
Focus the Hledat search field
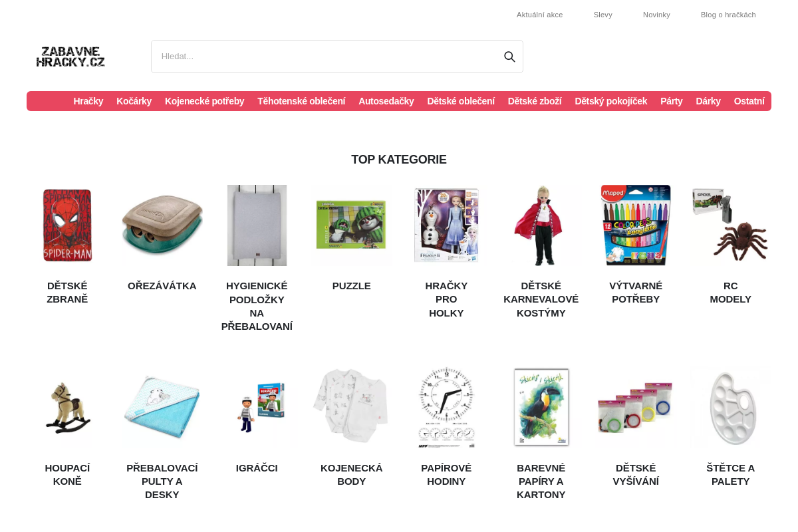[327, 57]
